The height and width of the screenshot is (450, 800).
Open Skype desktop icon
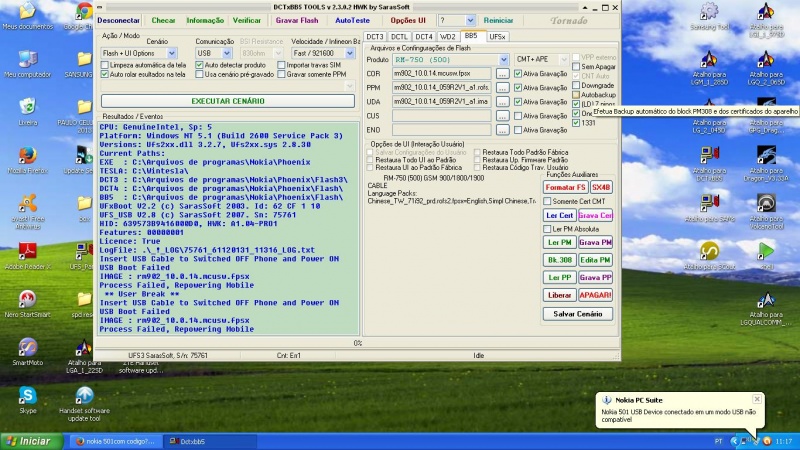(28, 400)
